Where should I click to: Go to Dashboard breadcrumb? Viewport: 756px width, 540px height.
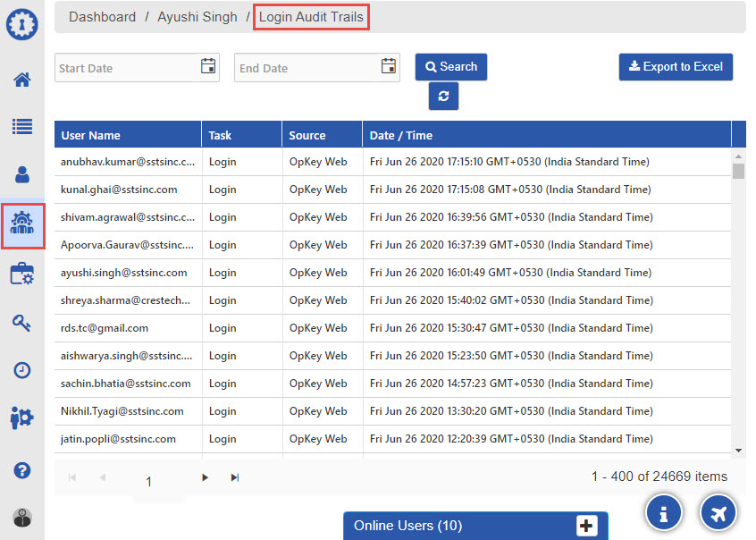click(x=102, y=17)
